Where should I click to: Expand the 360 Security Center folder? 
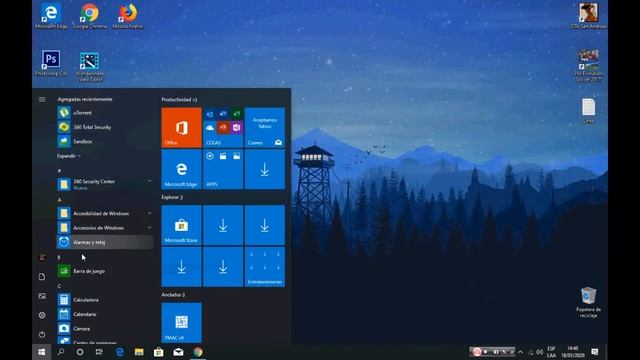point(105,184)
